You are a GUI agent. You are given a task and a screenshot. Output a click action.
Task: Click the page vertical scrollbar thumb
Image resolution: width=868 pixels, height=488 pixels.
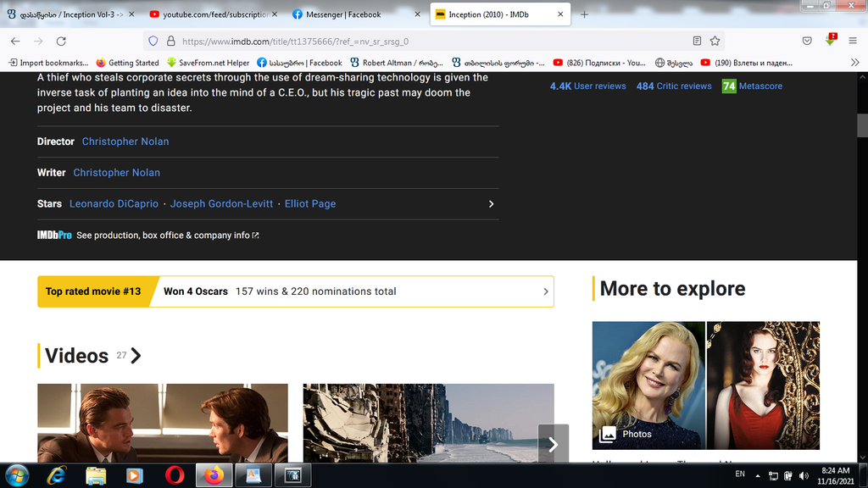tap(862, 125)
